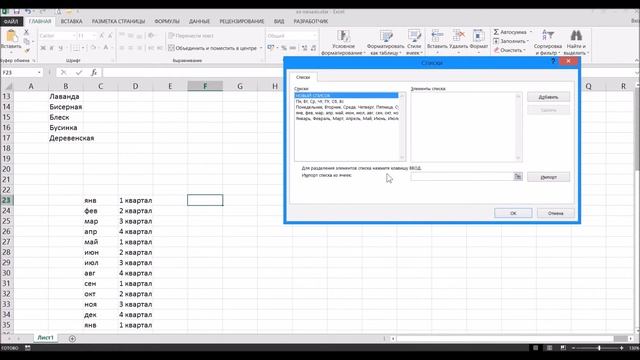Click the Импорт button in Списки dialog
This screenshot has width=640, height=360.
coord(548,177)
